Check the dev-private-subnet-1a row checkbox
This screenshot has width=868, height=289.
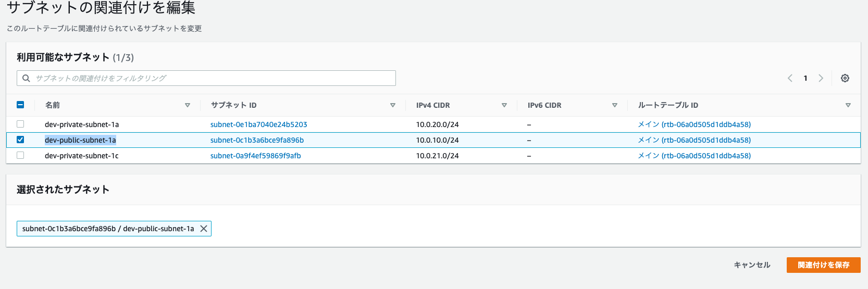pyautogui.click(x=20, y=124)
